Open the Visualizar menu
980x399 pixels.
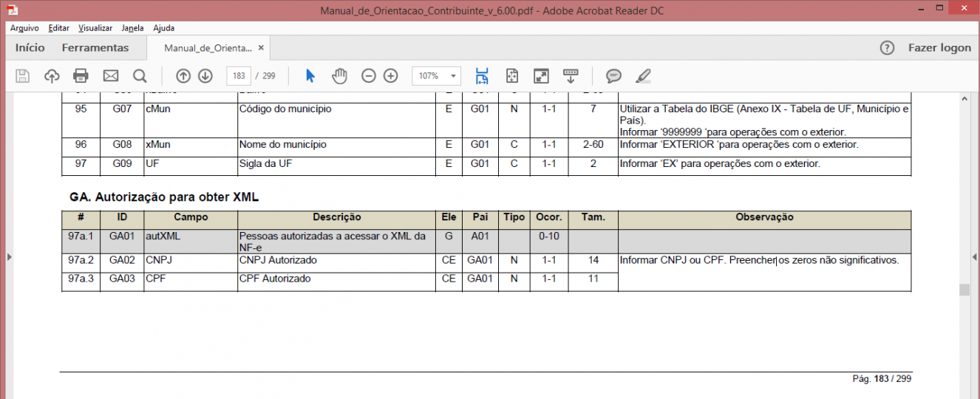(95, 28)
